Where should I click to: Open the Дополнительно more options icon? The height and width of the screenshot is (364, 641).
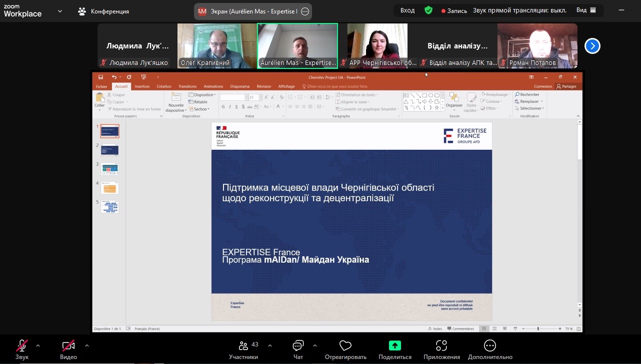[490, 346]
